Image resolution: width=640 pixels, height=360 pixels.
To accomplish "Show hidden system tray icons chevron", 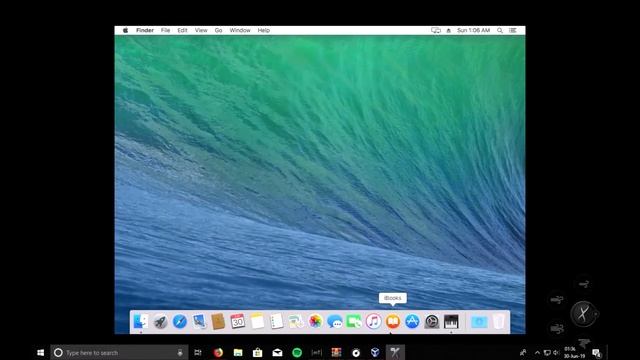I will click(537, 353).
